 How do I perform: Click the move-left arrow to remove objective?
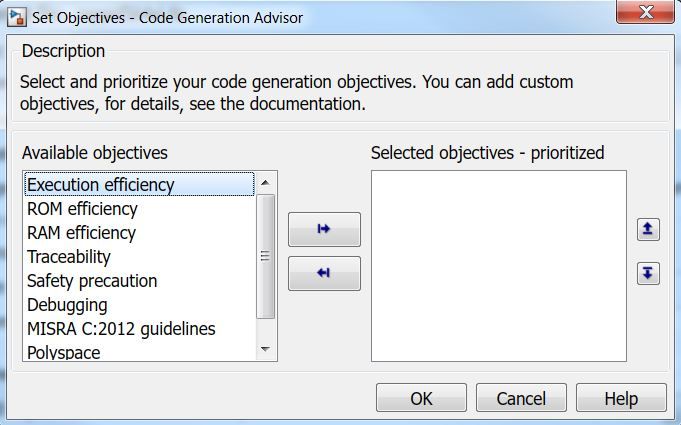tap(324, 273)
